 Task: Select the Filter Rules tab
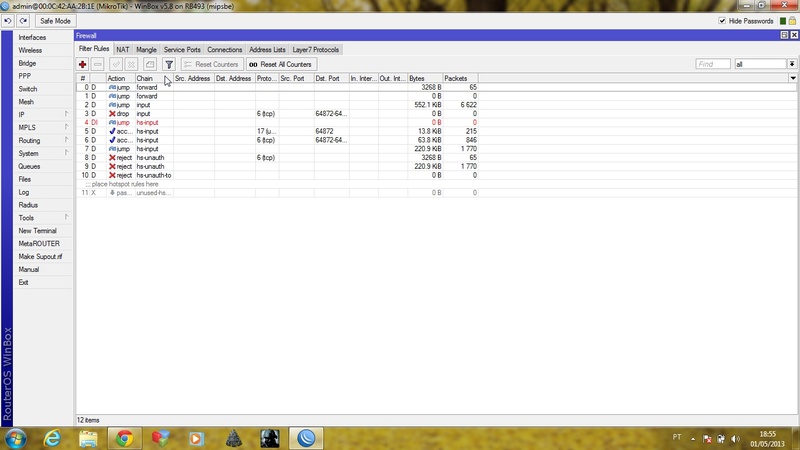[94, 49]
